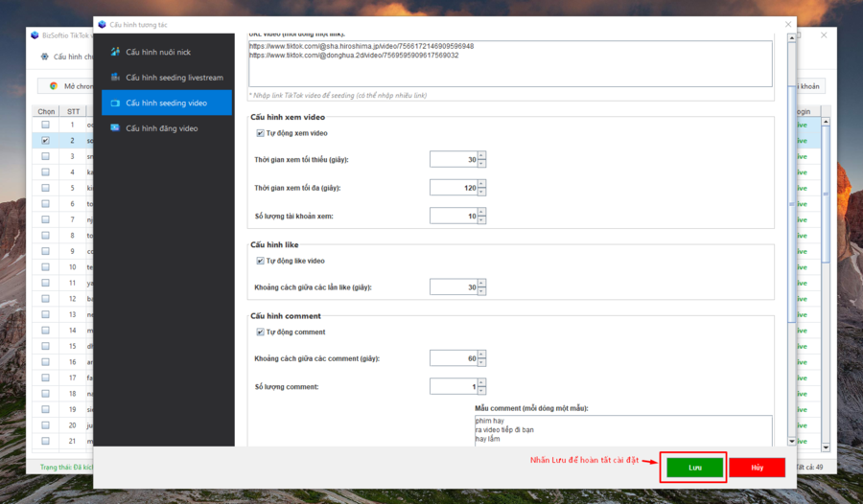The width and height of the screenshot is (863, 504).
Task: Switch to Cấu hình seeding livestream tab
Action: (174, 78)
